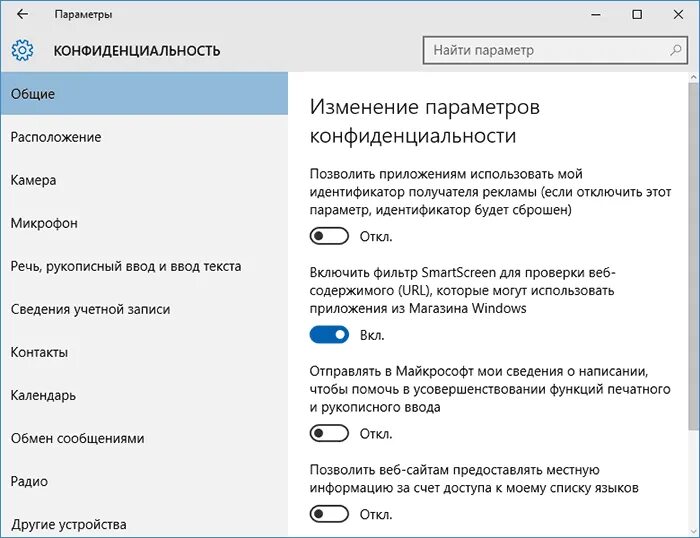Open 'Речь, рукописный ввод и ввод текста'
This screenshot has height=538, width=700.
(x=144, y=266)
